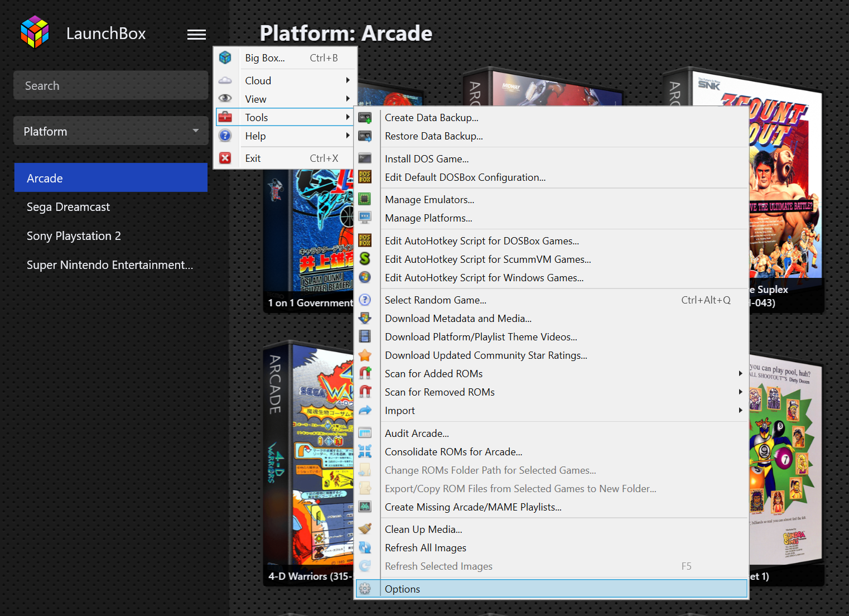Open the Platform dropdown in sidebar
The width and height of the screenshot is (849, 616).
click(110, 131)
